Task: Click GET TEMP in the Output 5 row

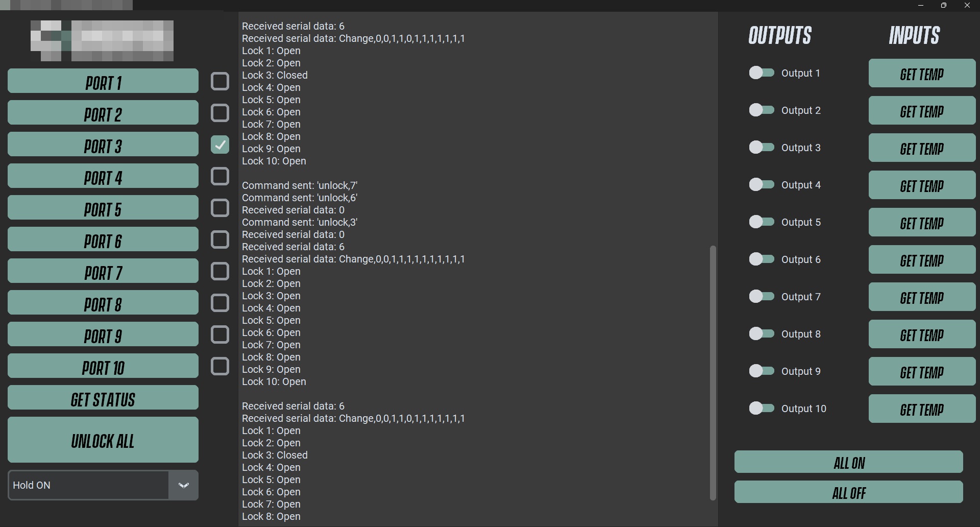Action: click(922, 222)
